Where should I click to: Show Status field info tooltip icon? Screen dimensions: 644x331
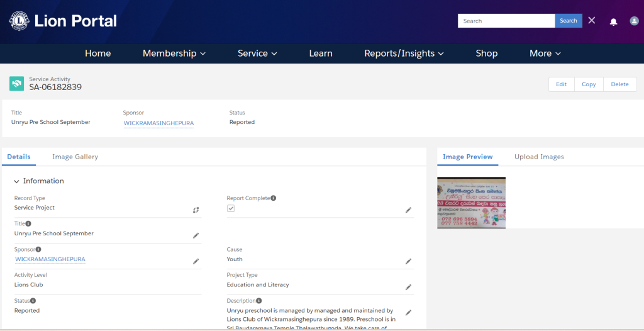pos(33,301)
